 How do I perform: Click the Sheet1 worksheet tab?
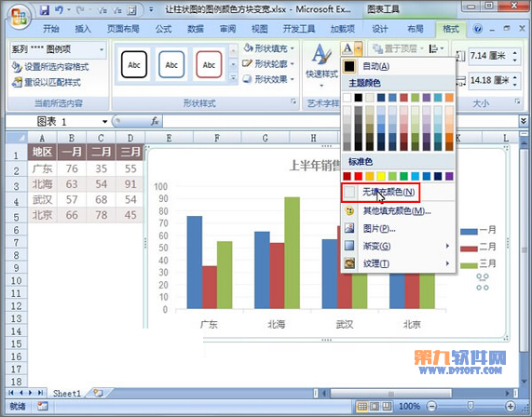point(67,394)
